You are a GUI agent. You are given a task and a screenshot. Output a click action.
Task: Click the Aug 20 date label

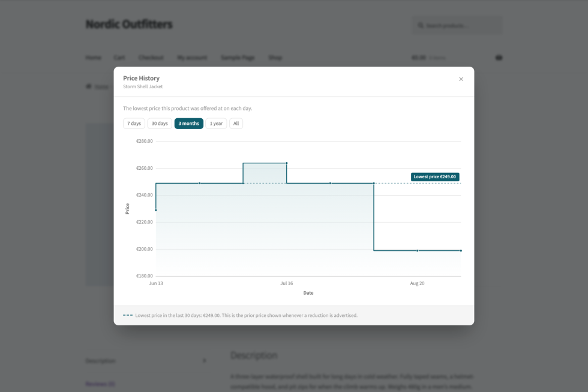[x=417, y=283]
